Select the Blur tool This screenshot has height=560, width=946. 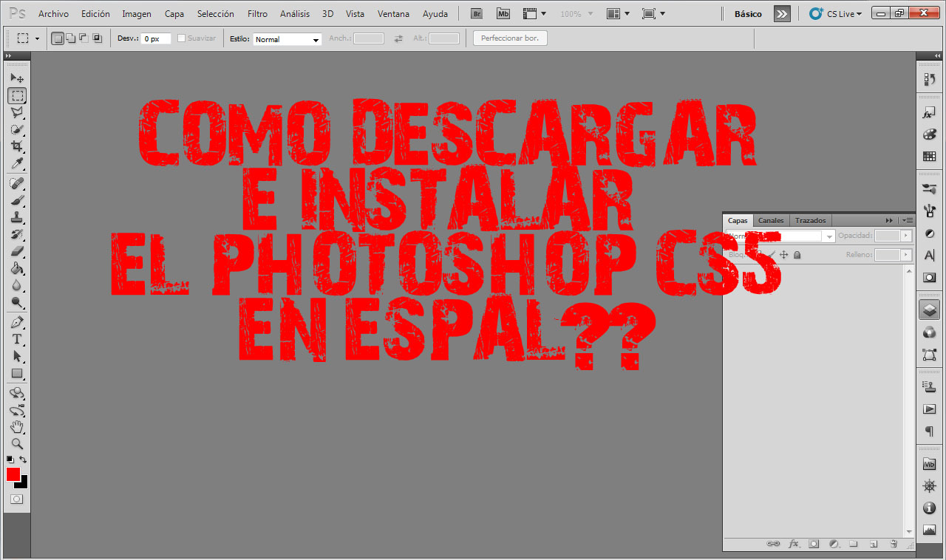[17, 285]
